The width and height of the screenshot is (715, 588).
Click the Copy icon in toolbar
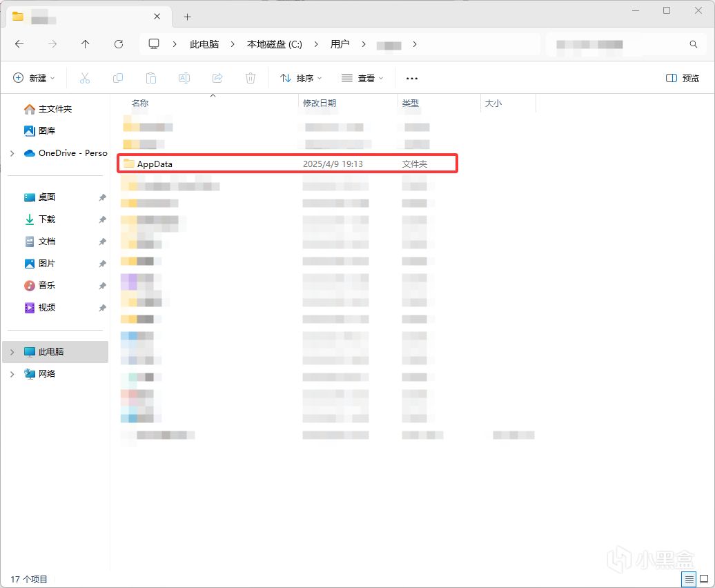(x=117, y=79)
